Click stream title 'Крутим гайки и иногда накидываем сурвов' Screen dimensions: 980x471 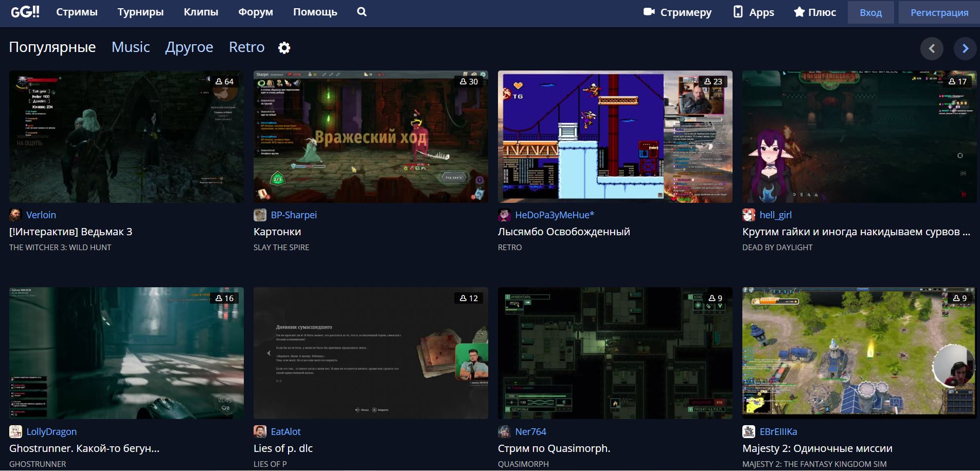click(x=856, y=232)
